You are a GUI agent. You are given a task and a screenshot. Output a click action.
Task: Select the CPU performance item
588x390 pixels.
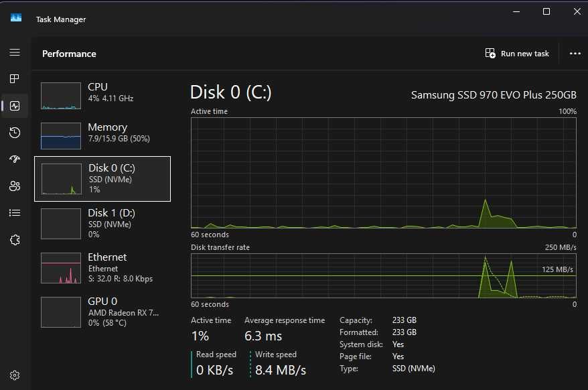102,96
